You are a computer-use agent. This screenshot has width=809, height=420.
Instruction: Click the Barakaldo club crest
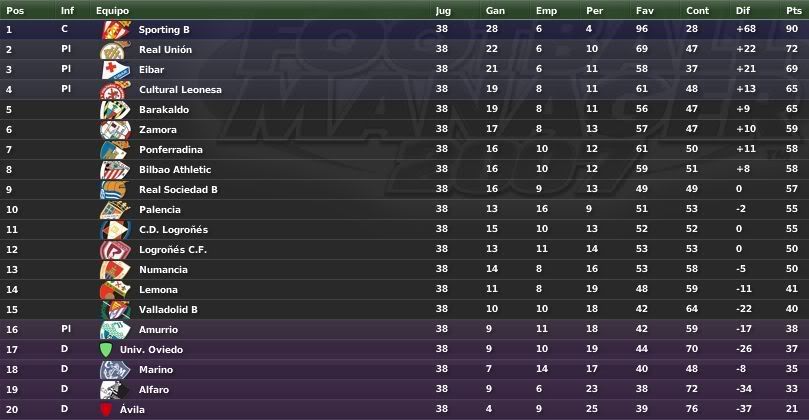click(x=116, y=109)
